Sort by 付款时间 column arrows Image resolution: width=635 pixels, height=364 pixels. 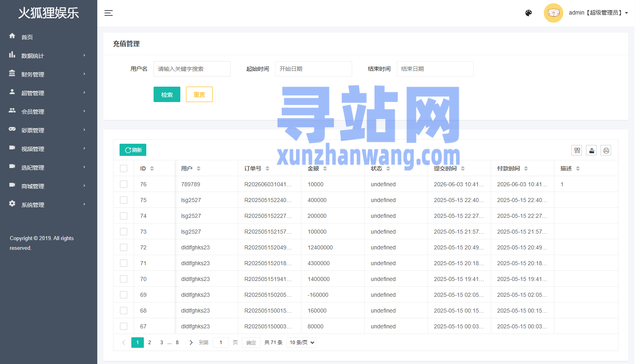pos(526,168)
